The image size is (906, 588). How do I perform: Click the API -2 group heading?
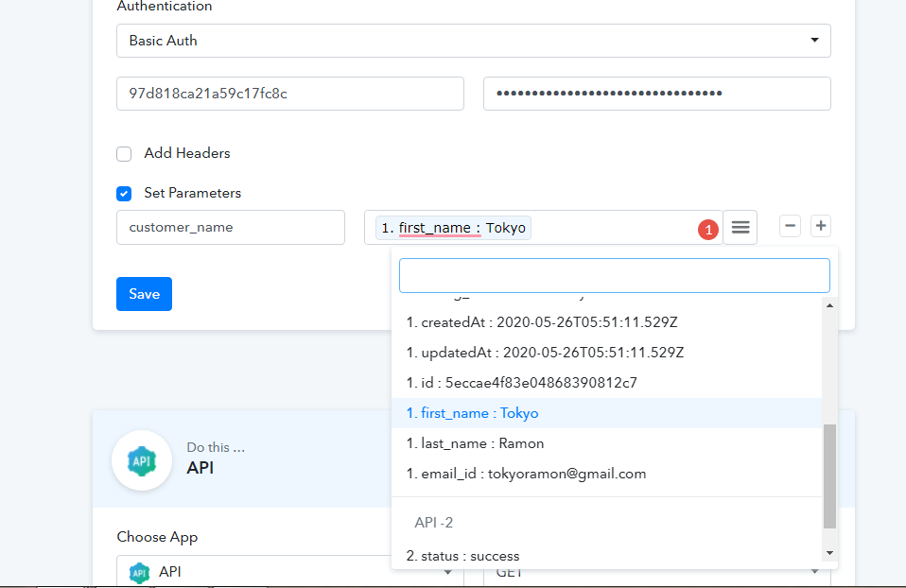[433, 522]
